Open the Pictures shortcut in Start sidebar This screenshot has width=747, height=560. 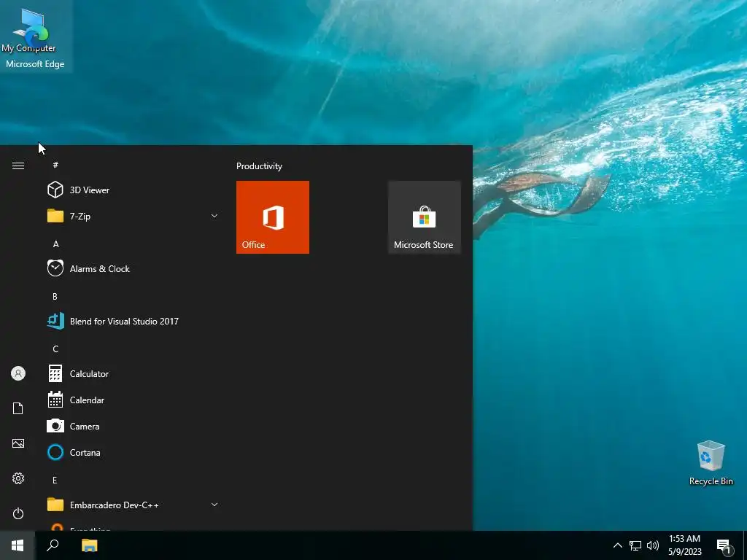pyautogui.click(x=18, y=443)
